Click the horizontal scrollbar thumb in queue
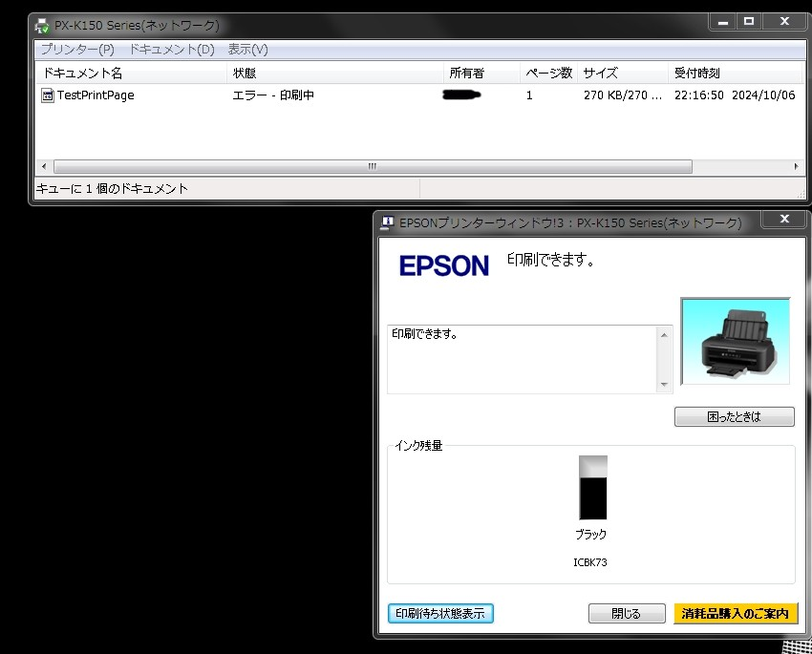Image resolution: width=812 pixels, height=654 pixels. pos(373,167)
